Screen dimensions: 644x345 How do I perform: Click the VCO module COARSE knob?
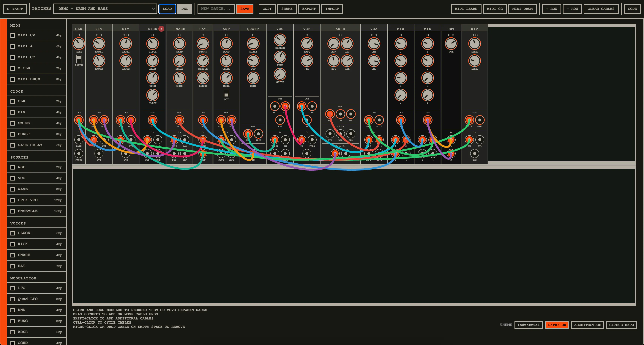tap(280, 40)
